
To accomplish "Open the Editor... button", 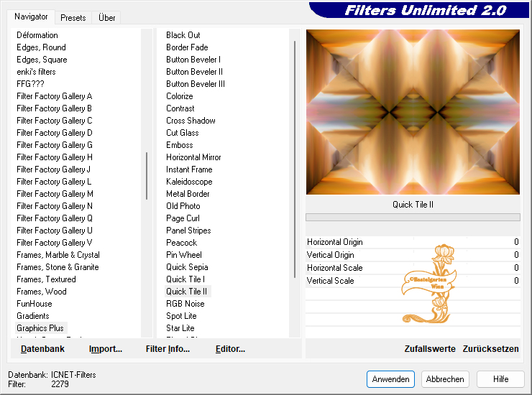I will pyautogui.click(x=230, y=349).
